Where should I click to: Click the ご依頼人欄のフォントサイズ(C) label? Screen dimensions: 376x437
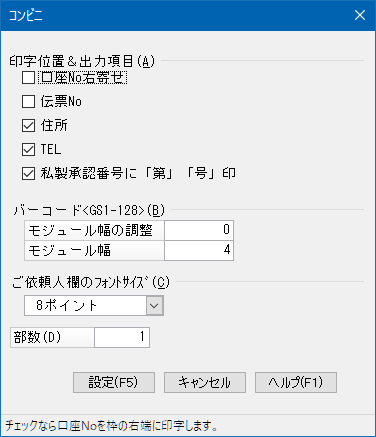click(91, 283)
